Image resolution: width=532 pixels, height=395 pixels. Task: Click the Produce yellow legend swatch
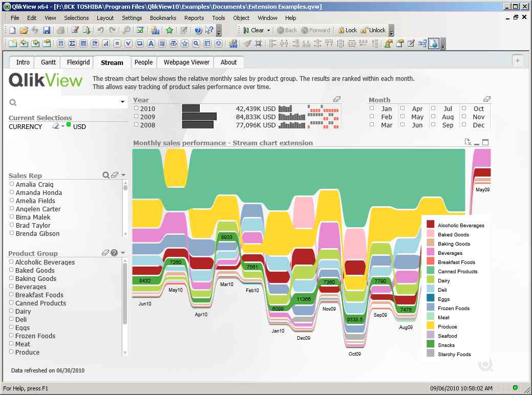(x=431, y=326)
